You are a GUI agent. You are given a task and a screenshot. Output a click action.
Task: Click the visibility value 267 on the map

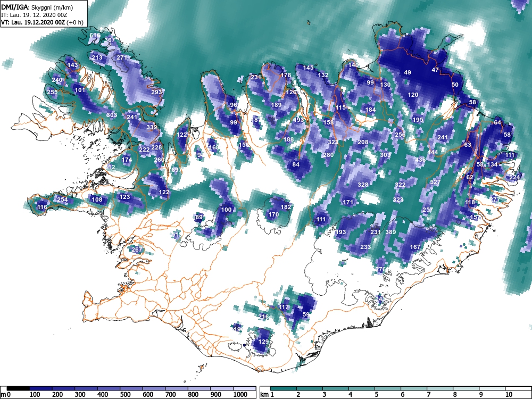point(136,250)
